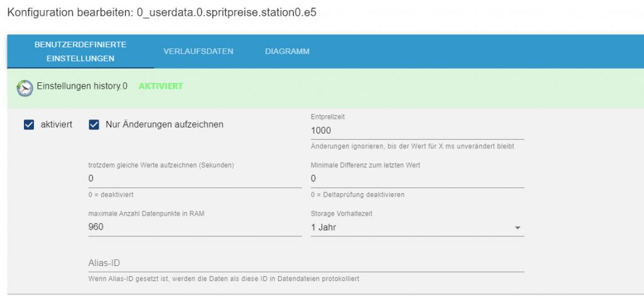Screen dimensions: 644x300
Task: Toggle the Nur Änderungen aufzeichnen checkbox
Action: 94,125
